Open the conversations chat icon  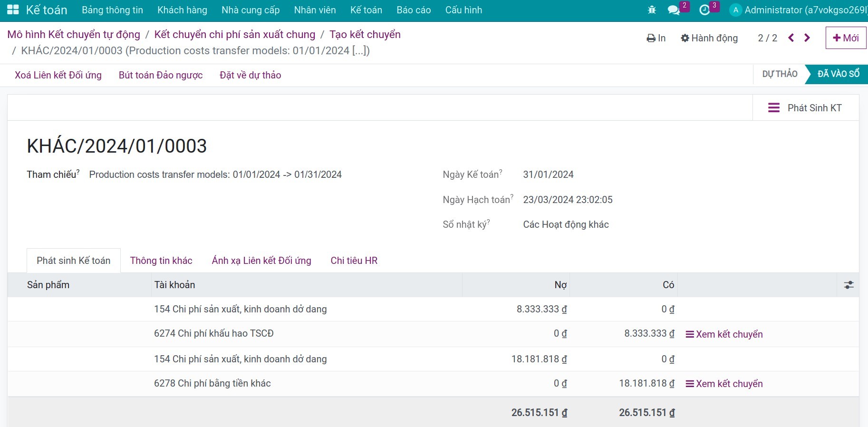pos(674,10)
